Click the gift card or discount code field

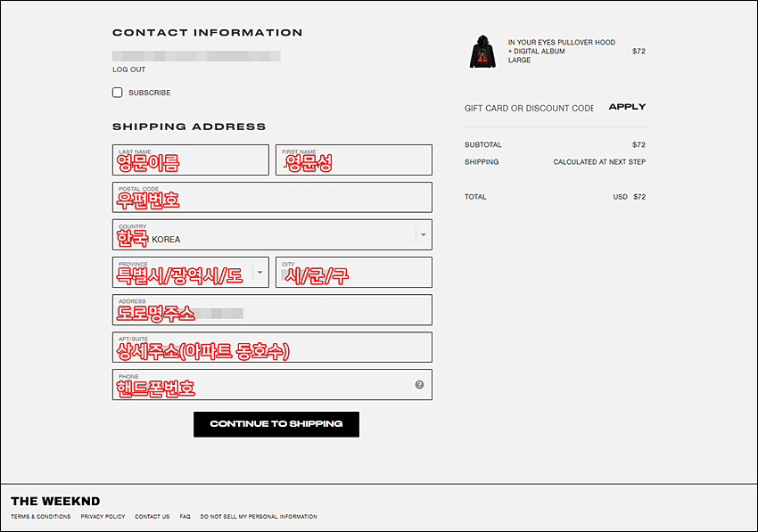(529, 108)
